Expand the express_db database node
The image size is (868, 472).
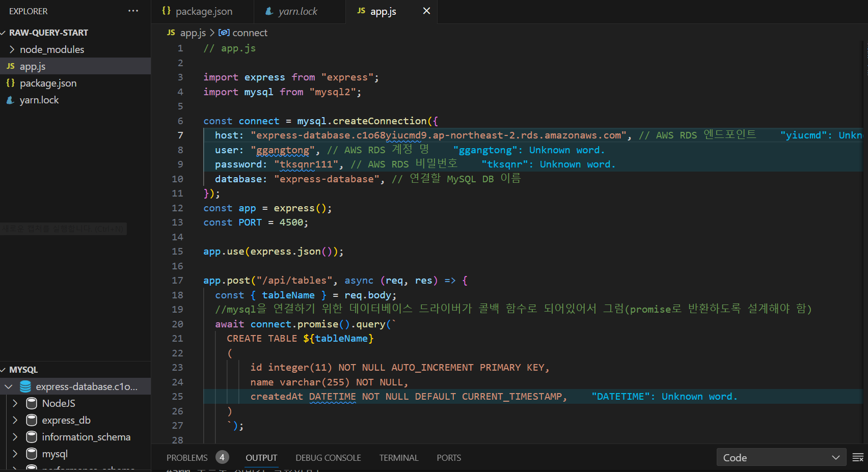[x=15, y=420]
